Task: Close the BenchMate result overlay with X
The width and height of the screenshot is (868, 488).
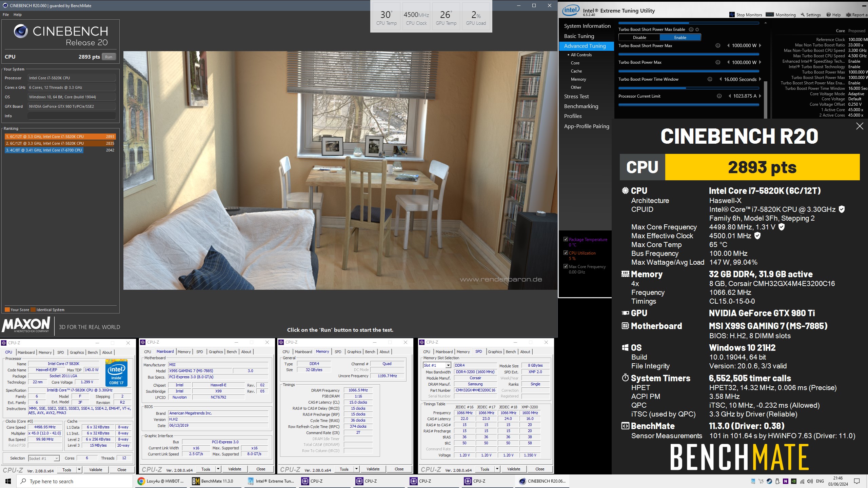Action: (860, 126)
